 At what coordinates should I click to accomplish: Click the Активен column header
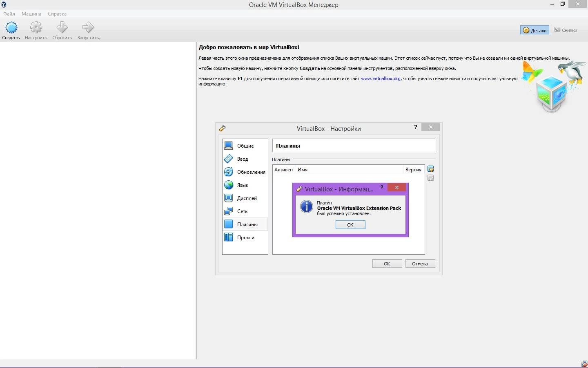point(283,170)
